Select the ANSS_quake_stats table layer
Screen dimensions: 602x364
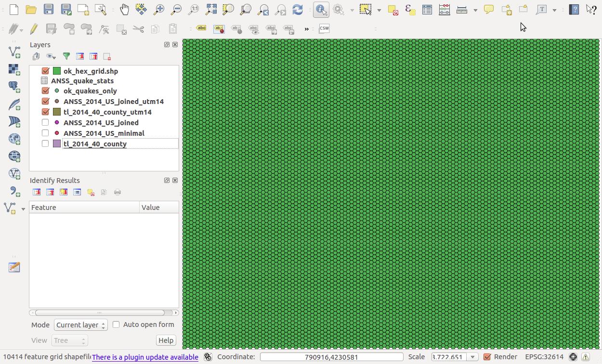82,81
